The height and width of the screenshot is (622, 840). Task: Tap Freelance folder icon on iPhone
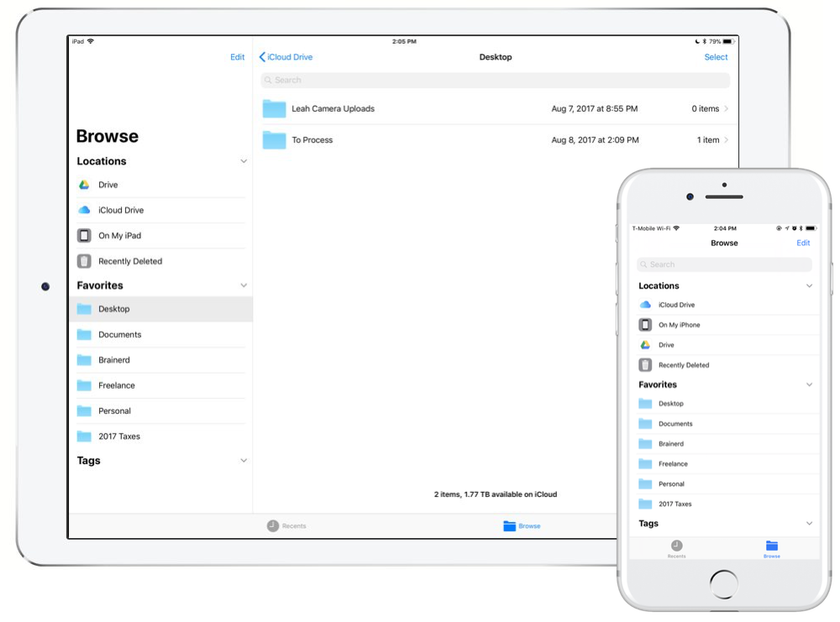[x=645, y=464]
